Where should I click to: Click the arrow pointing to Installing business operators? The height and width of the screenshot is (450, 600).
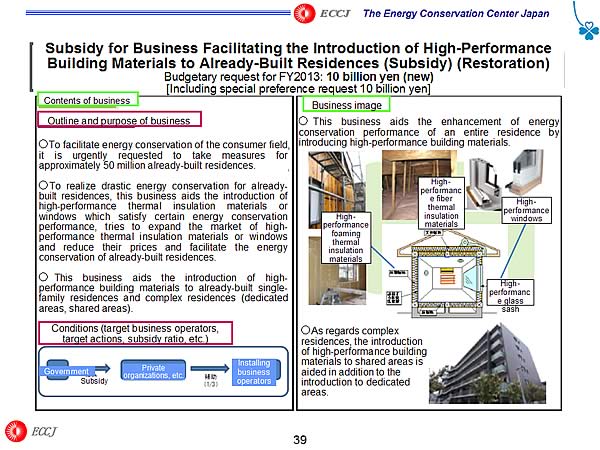[x=210, y=368]
